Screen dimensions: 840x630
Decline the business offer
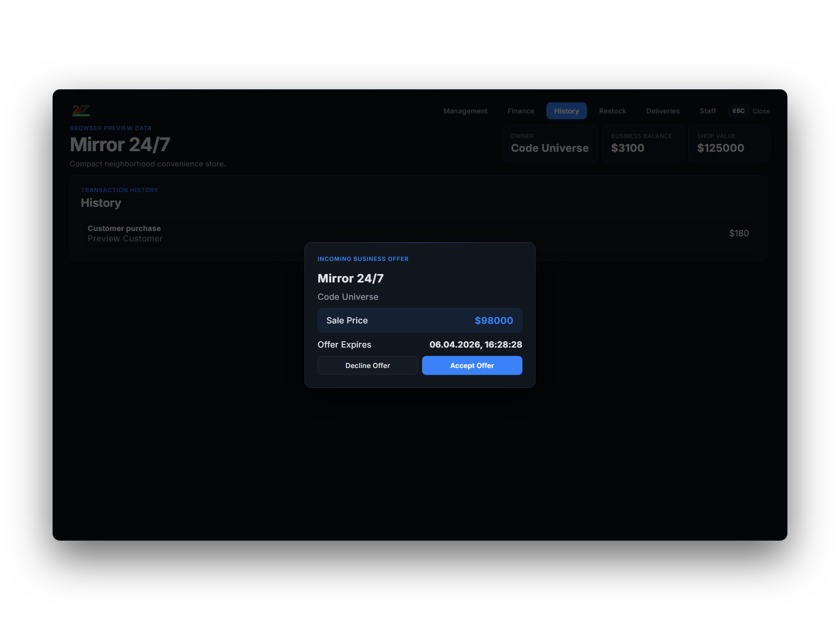[367, 365]
